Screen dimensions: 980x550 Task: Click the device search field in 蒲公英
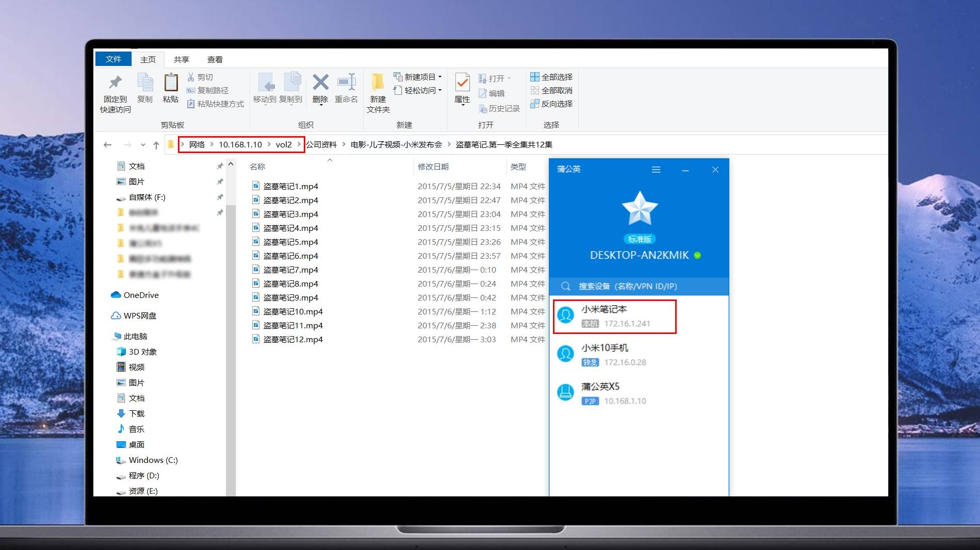pyautogui.click(x=639, y=286)
